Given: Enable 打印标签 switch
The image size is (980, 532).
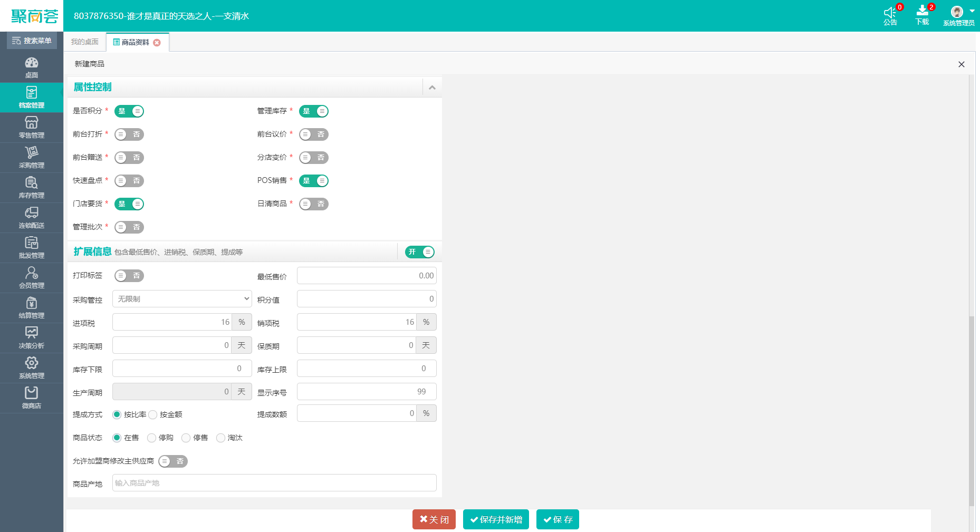Looking at the screenshot, I should pos(129,276).
